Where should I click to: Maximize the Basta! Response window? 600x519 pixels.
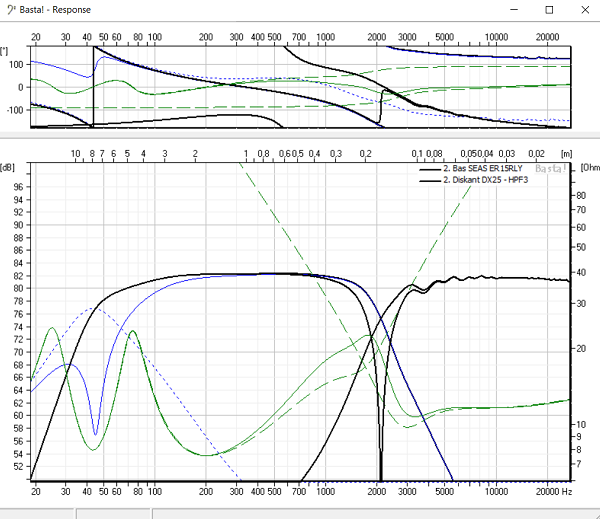pos(549,10)
